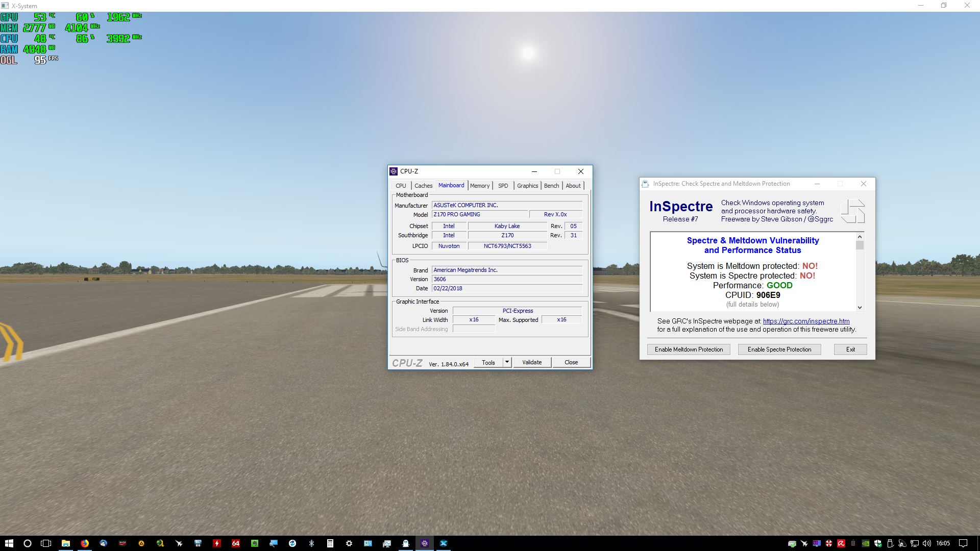Open Firefox from the taskbar
Viewport: 980px width, 551px height.
84,543
